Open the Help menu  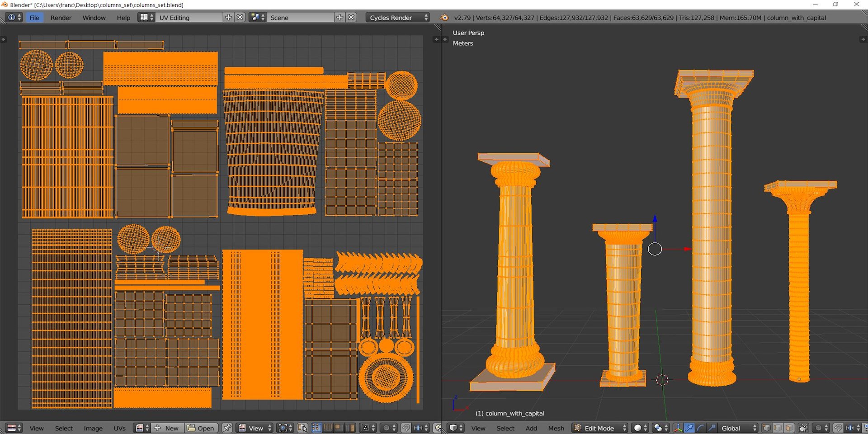tap(123, 18)
